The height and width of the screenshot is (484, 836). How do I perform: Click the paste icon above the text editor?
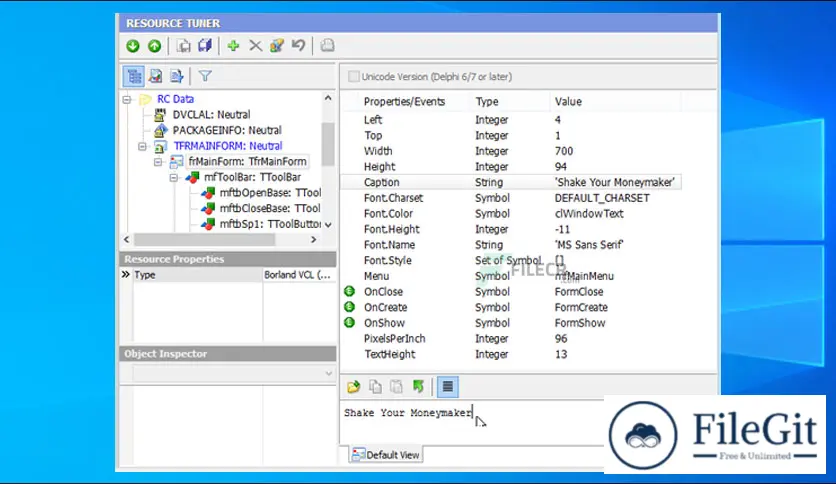396,387
